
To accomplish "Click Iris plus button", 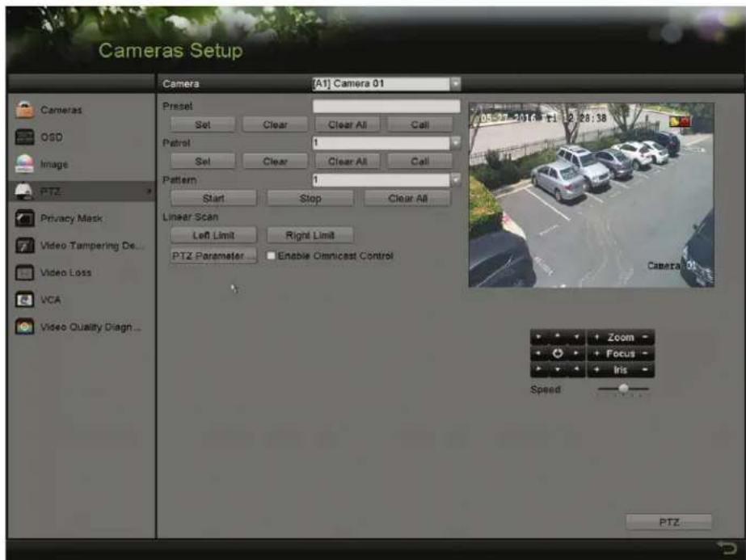I will click(x=596, y=369).
